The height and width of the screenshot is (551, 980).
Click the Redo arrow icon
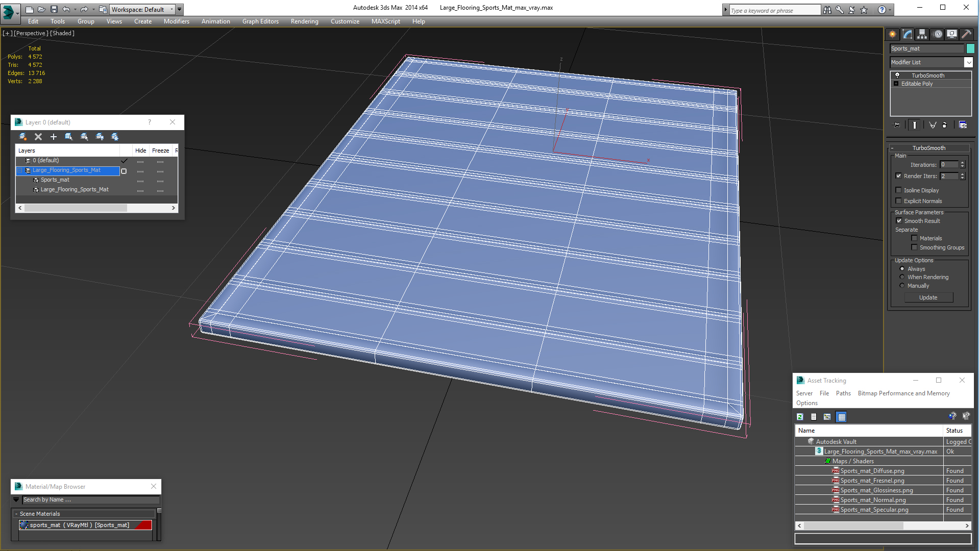pyautogui.click(x=84, y=9)
